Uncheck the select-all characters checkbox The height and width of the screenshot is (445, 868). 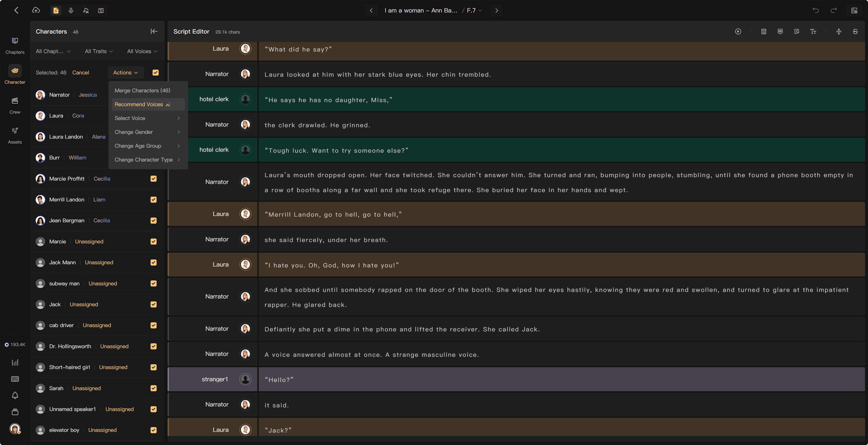[x=155, y=73]
